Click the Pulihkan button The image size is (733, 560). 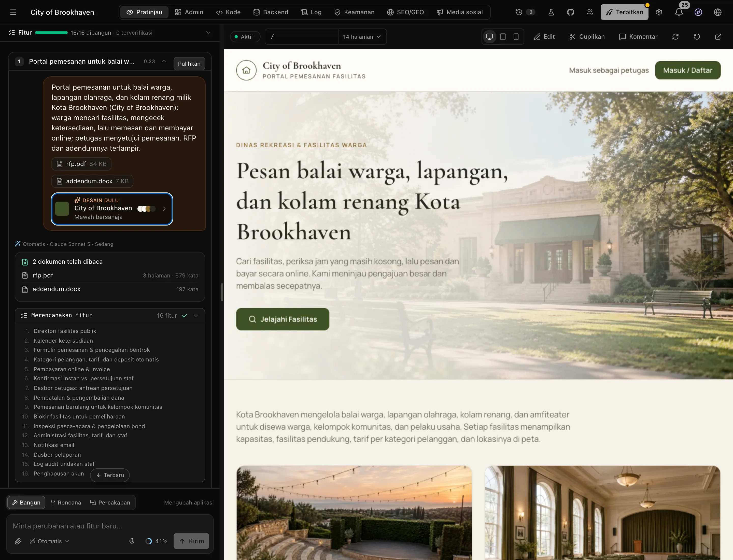189,64
